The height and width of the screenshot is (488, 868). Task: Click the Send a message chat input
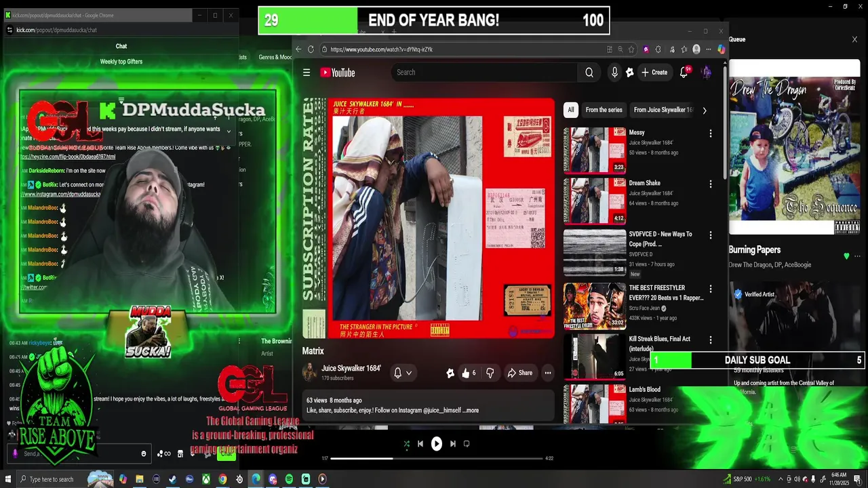click(x=78, y=453)
